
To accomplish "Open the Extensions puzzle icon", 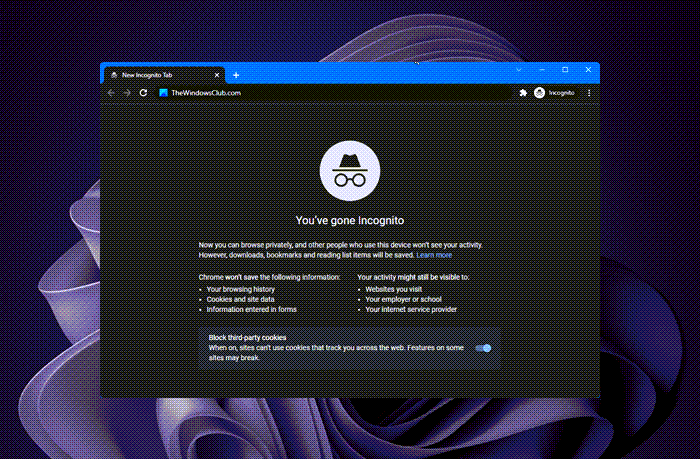I will tap(523, 93).
